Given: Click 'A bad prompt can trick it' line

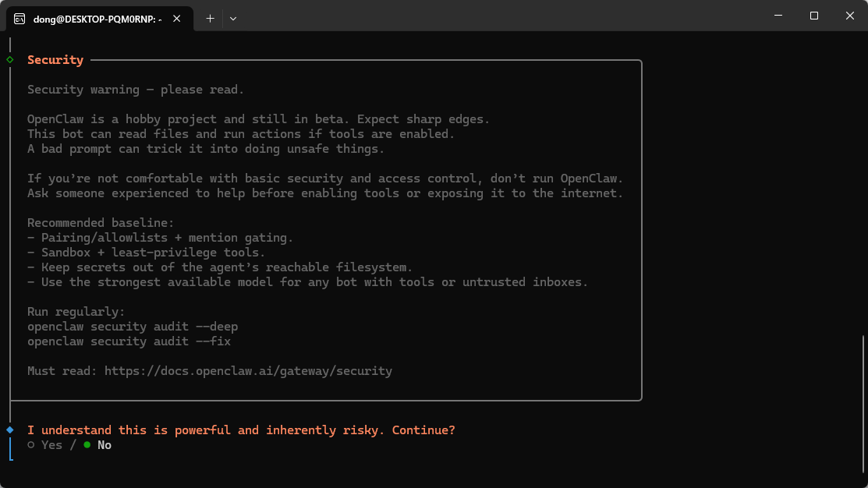Looking at the screenshot, I should [206, 149].
